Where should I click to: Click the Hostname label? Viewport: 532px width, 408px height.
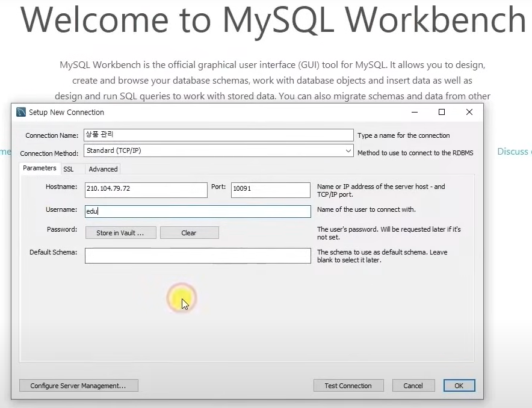point(61,187)
